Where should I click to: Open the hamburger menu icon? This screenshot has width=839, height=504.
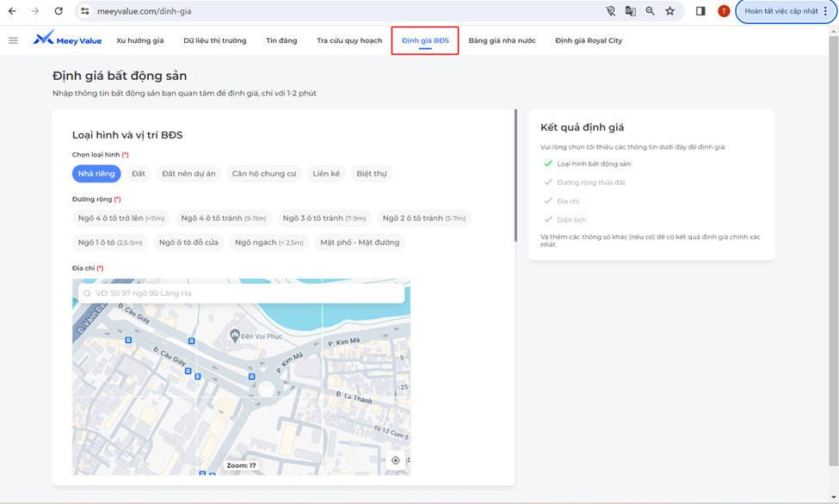[13, 40]
